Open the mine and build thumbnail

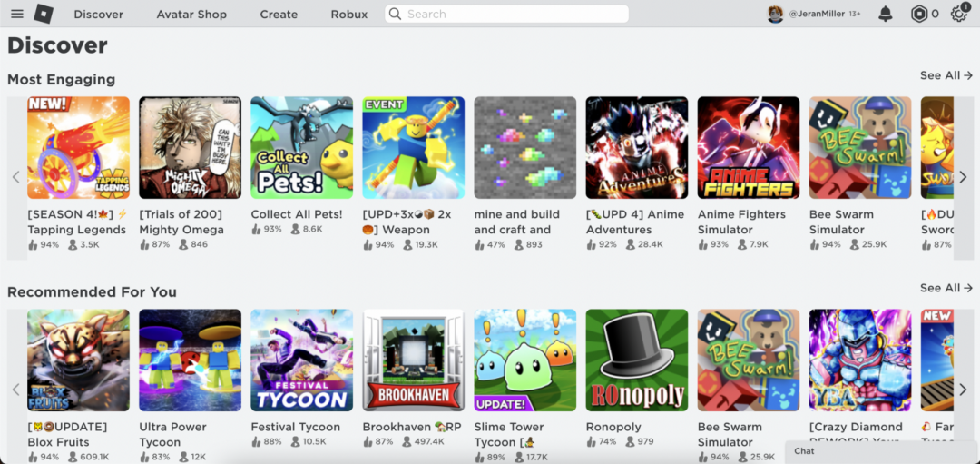pyautogui.click(x=525, y=148)
